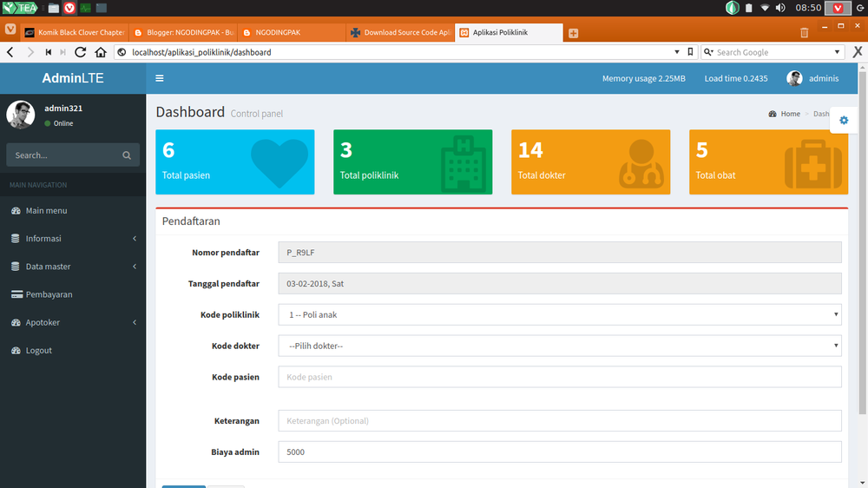Switch to Blogger: NGODINGPAK tab
The height and width of the screenshot is (488, 868).
pyautogui.click(x=183, y=33)
